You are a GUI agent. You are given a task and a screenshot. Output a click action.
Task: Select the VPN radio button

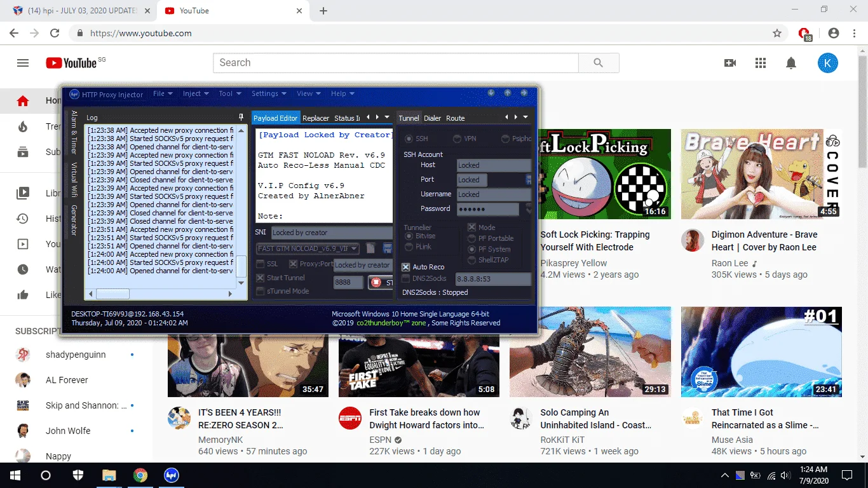457,139
